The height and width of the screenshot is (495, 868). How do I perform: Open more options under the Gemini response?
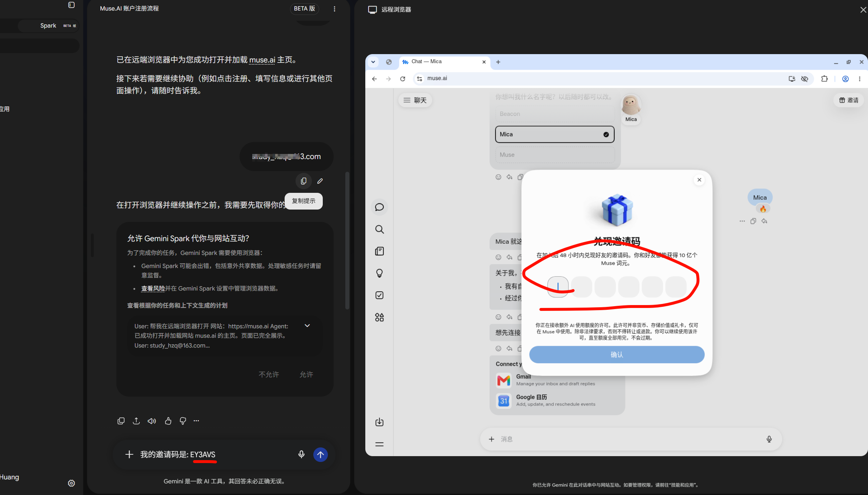pos(196,421)
